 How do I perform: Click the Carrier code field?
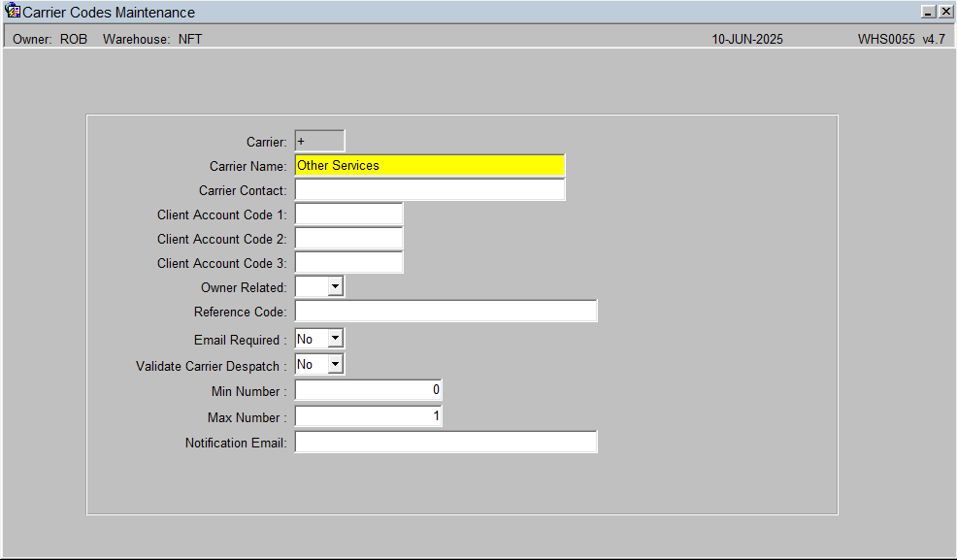tap(319, 141)
